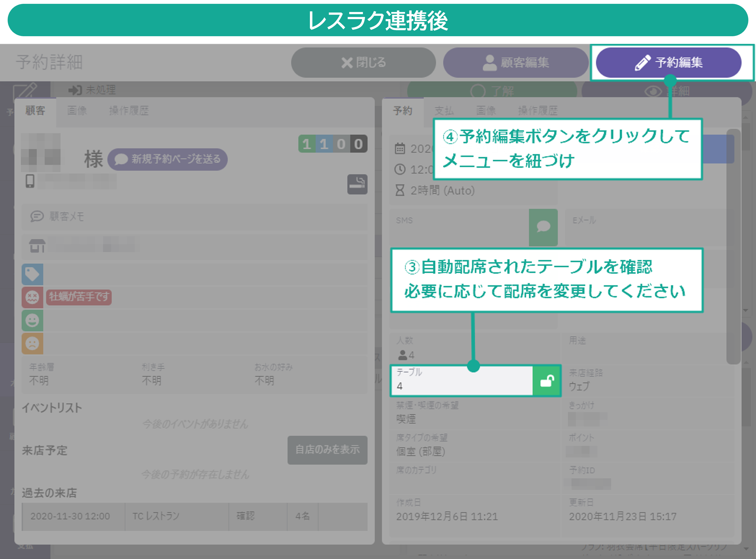Click the 個室 (部屋) seat type value
Viewport: 756px width, 559px height.
pos(421,452)
